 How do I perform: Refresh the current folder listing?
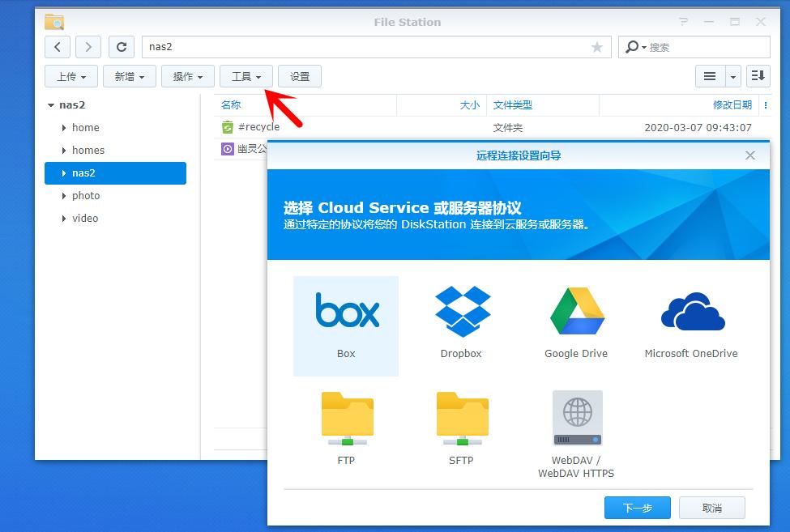pyautogui.click(x=122, y=47)
